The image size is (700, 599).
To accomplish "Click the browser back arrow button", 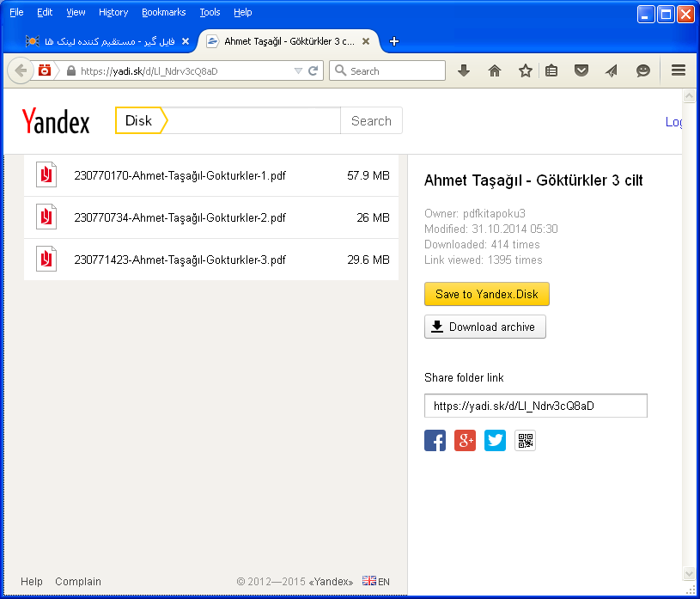I will click(x=20, y=70).
